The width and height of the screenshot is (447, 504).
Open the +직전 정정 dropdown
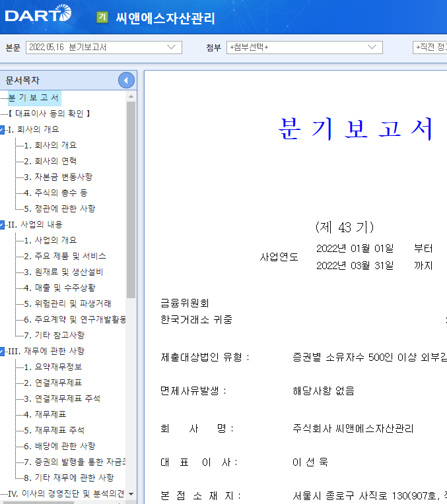tap(430, 47)
